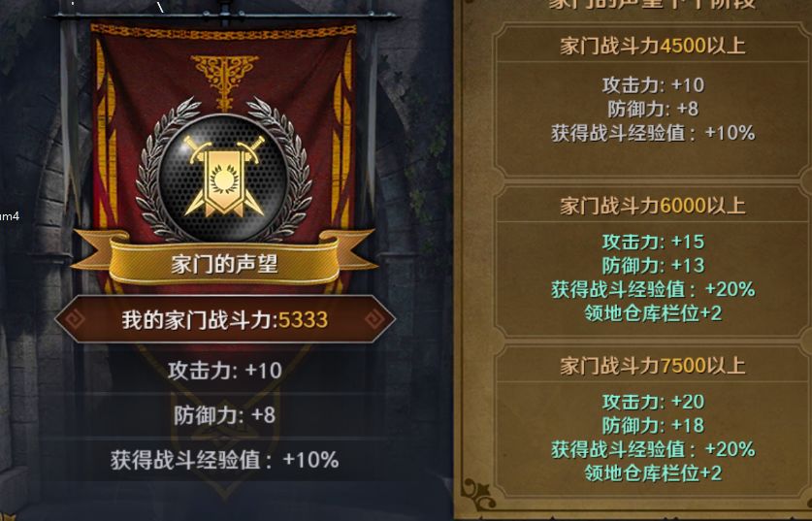
Task: Click 防御力: +13 in the 6000 tier
Action: [653, 266]
